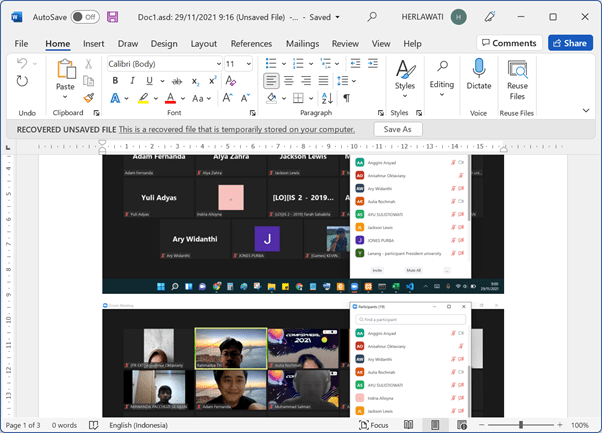This screenshot has height=433, width=602.
Task: Open the Reuse Files pane
Action: pyautogui.click(x=517, y=79)
